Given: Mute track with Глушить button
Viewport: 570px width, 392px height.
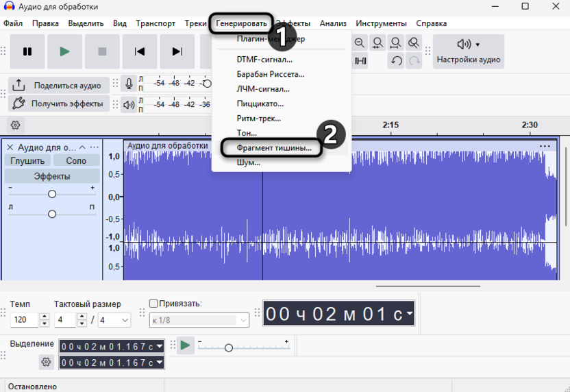Looking at the screenshot, I should [x=27, y=160].
